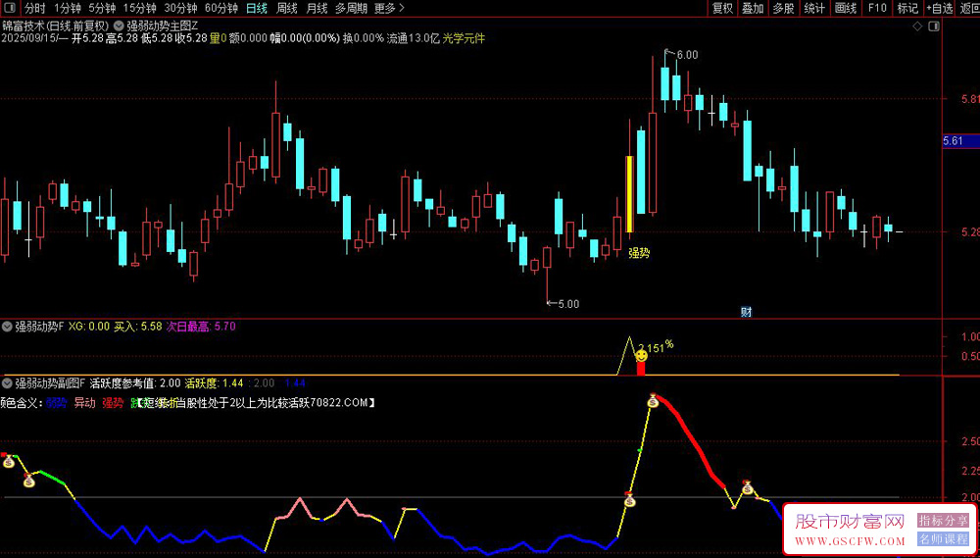This screenshot has width=980, height=558.
Task: Click the smiley face signal icon
Action: tap(641, 356)
